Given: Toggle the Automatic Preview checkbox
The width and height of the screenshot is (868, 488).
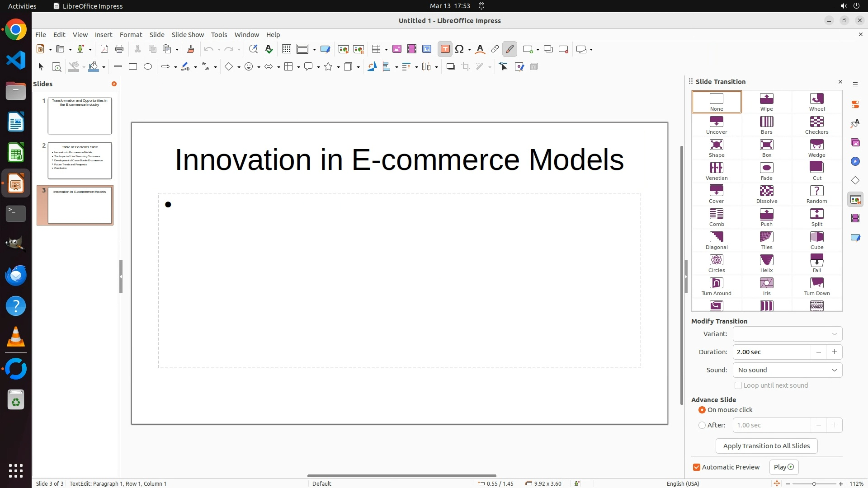Looking at the screenshot, I should [x=697, y=467].
